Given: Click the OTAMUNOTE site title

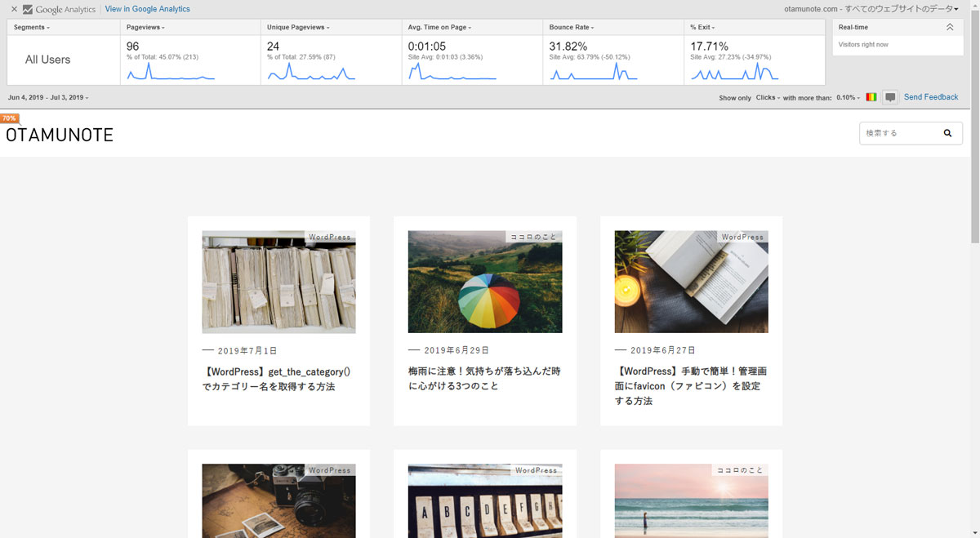Looking at the screenshot, I should point(60,136).
